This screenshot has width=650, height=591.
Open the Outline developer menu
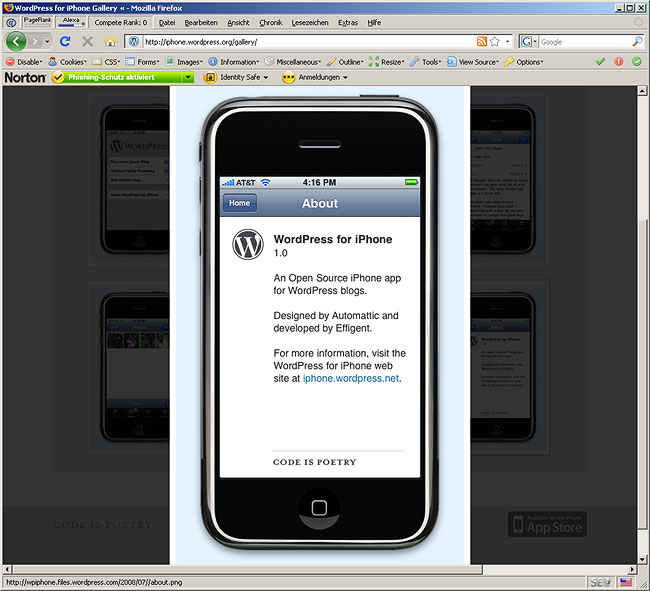click(x=345, y=62)
